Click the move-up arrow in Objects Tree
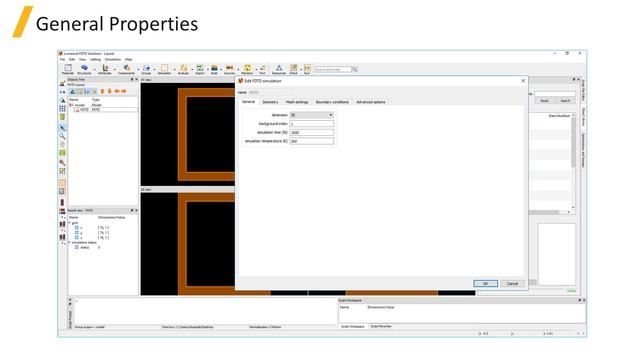Screen dimensions: 640x360 [x=102, y=91]
